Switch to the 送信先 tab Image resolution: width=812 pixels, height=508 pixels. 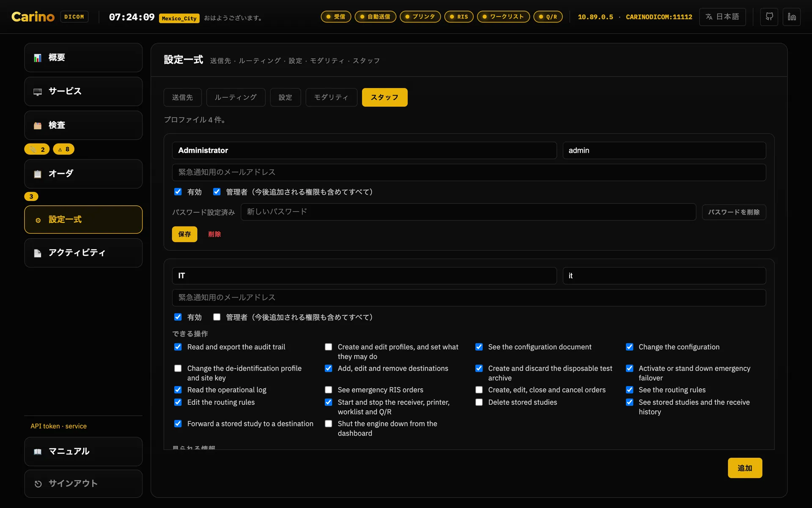point(183,97)
